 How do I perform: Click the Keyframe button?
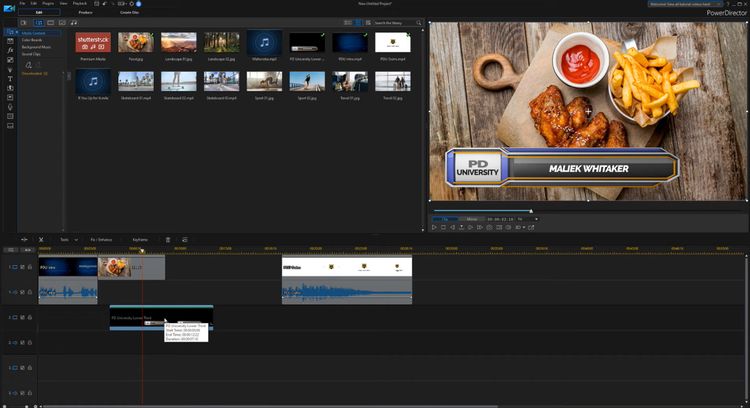140,240
